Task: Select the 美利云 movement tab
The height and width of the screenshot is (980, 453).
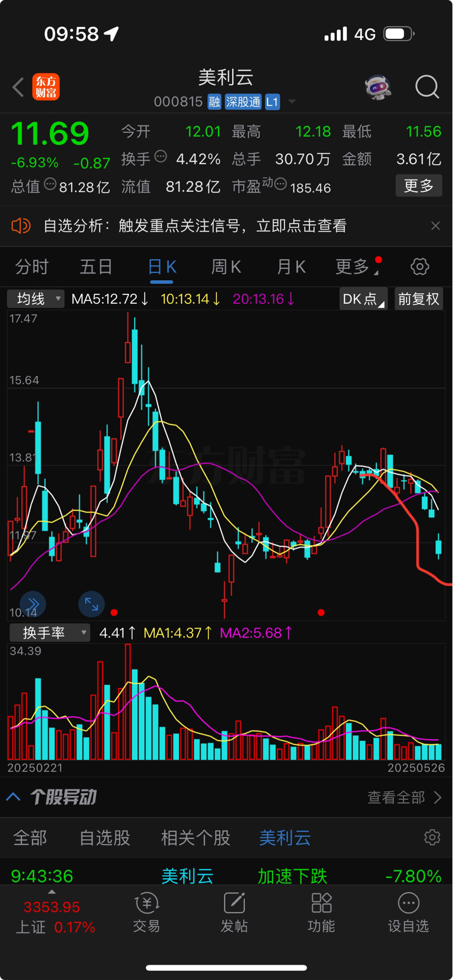Action: coord(285,838)
